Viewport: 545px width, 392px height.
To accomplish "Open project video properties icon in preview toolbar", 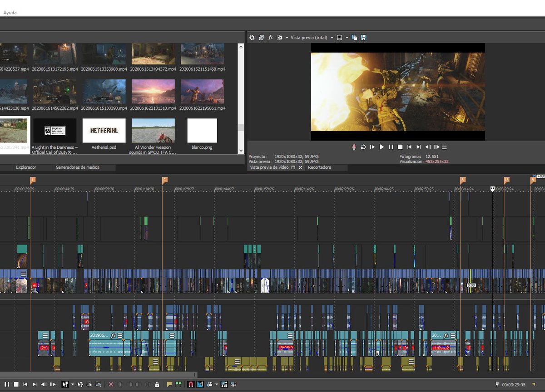I will tap(261, 38).
